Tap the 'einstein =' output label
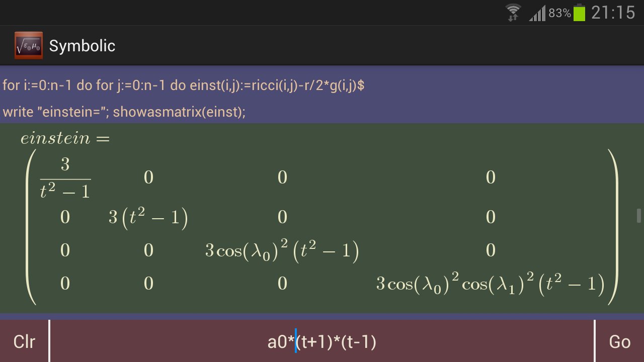This screenshot has width=644, height=362. coord(65,138)
